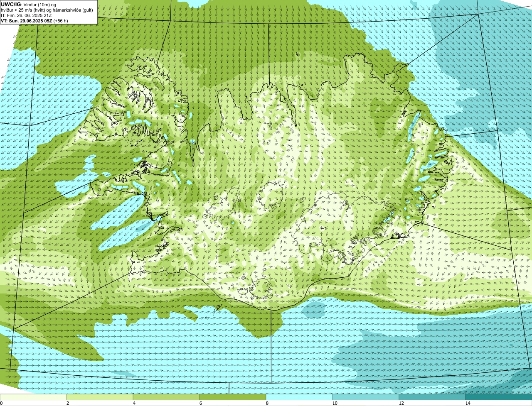
Task: Click the '0' scale label
Action: [1, 403]
